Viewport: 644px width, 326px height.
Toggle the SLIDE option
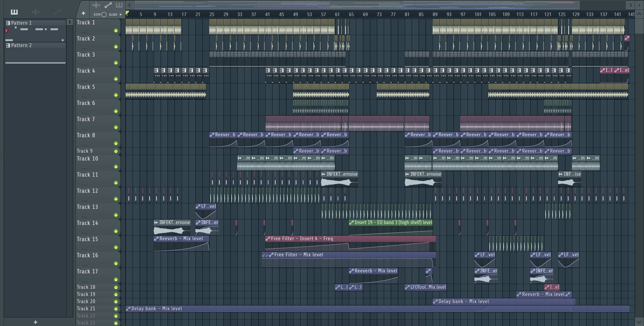pos(121,15)
